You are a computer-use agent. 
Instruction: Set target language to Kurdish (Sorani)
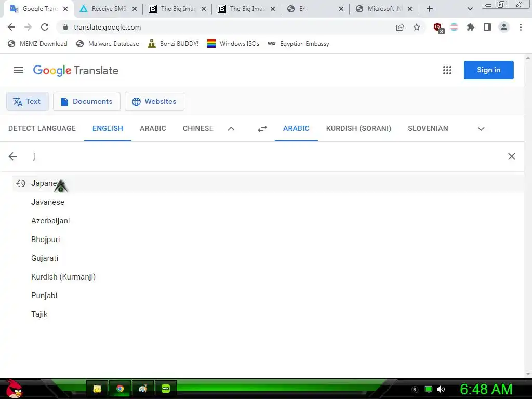[358, 129]
